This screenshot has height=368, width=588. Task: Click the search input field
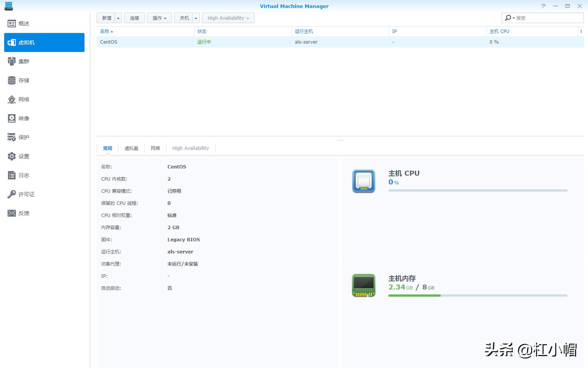(546, 17)
